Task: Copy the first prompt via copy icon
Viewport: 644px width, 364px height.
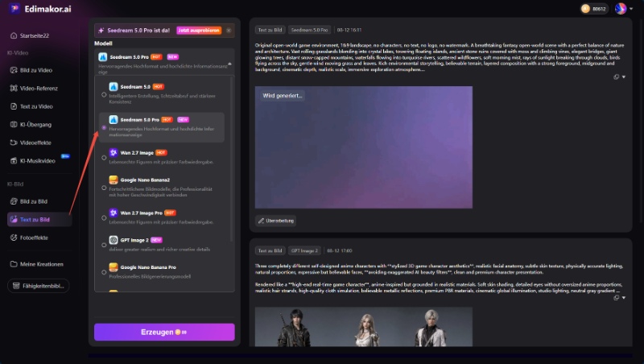Action: tap(616, 77)
